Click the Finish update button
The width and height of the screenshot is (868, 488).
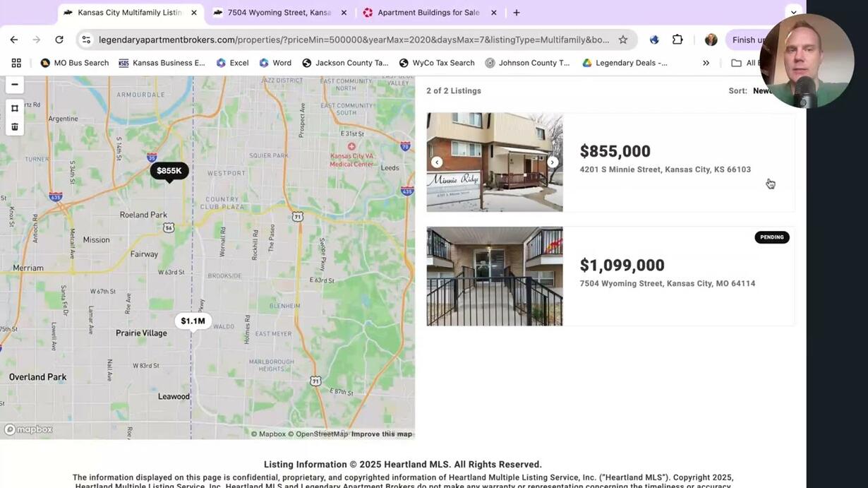[x=749, y=40]
